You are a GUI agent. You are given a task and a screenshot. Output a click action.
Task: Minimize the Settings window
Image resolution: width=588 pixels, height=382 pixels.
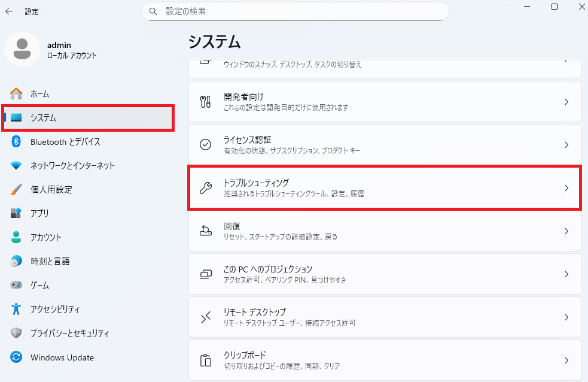[x=527, y=7]
